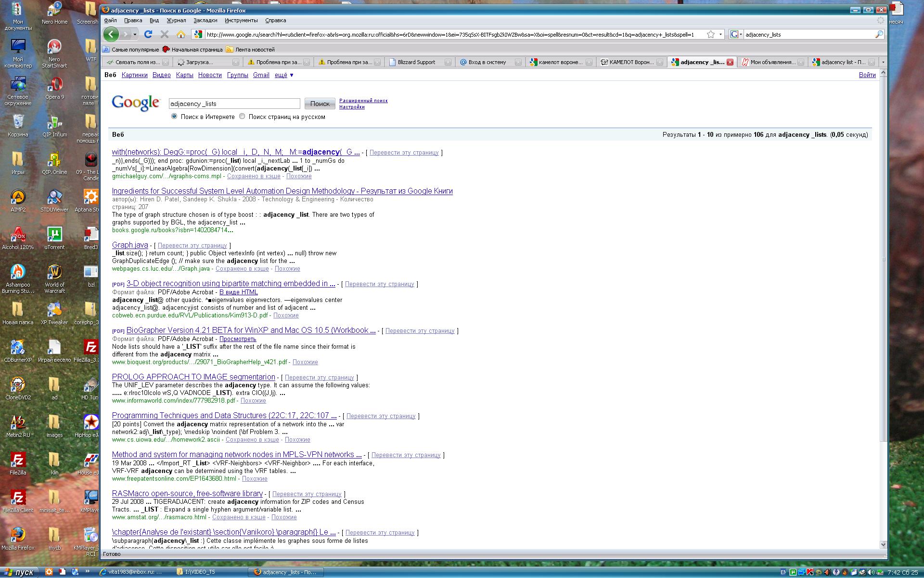This screenshot has height=578, width=924.
Task: Click the Stop loading X icon
Action: [165, 34]
